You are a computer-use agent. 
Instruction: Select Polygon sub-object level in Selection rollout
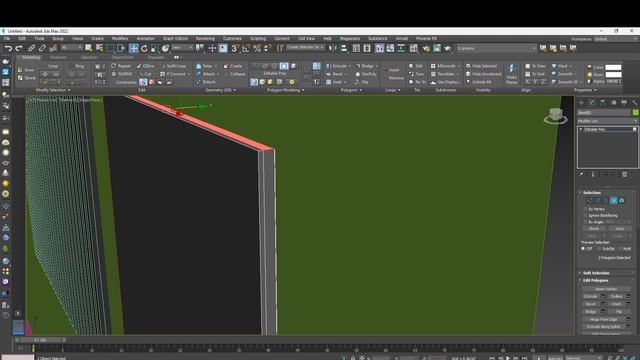click(613, 200)
